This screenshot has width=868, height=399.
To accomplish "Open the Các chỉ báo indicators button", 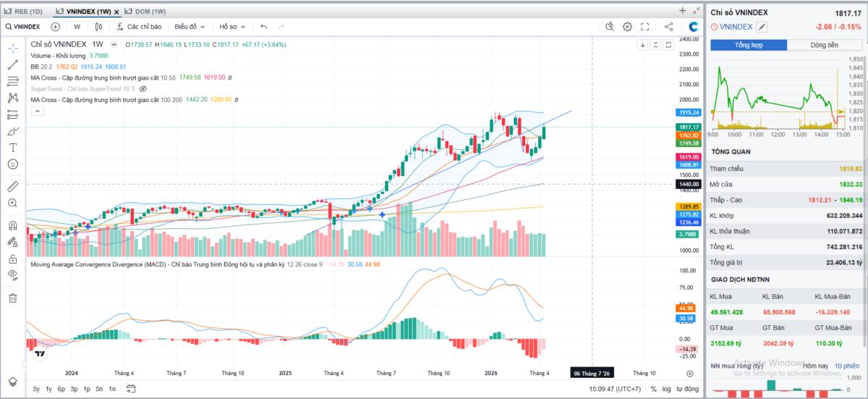I will pos(139,27).
